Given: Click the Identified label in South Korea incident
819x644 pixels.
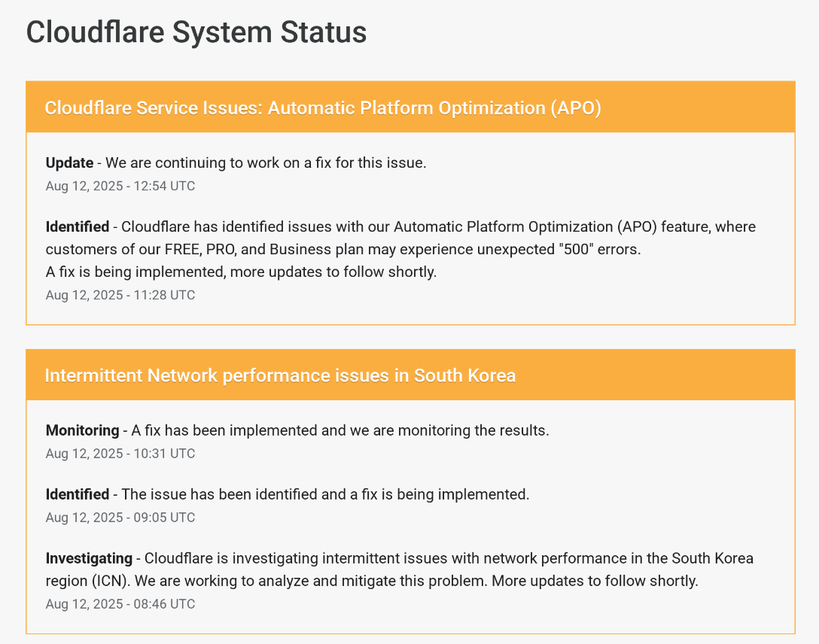Looking at the screenshot, I should point(78,495).
